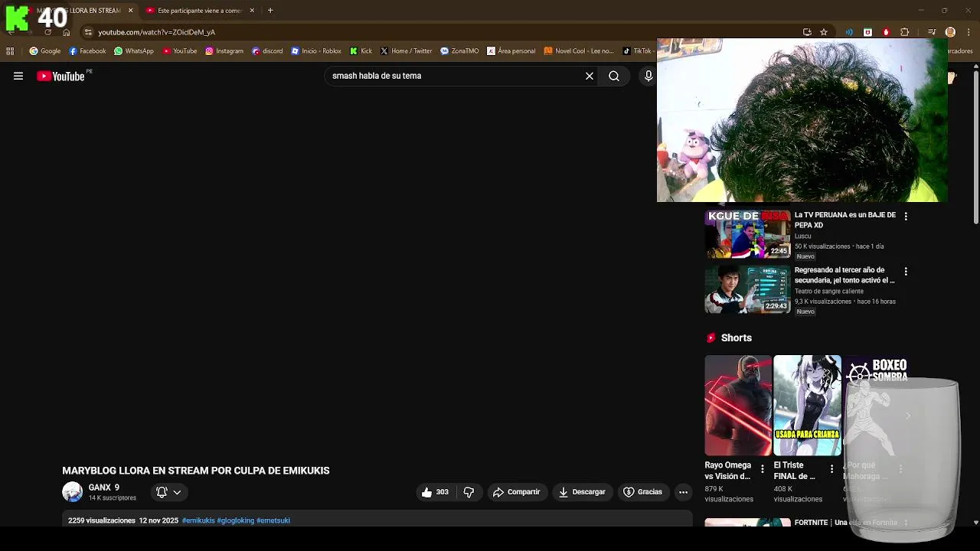The image size is (980, 551).
Task: Close the 'Este participante' browser tab
Action: pos(252,11)
